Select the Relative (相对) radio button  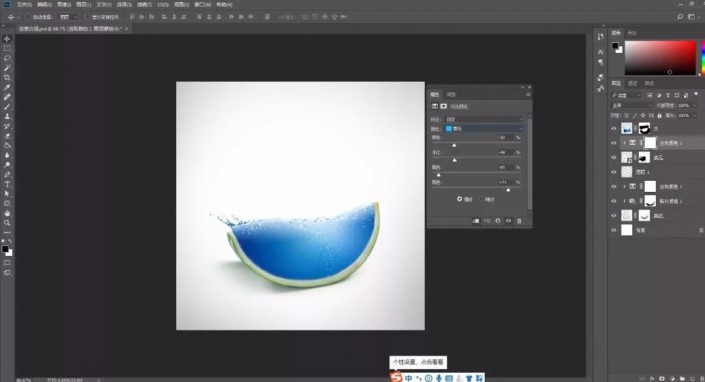(x=460, y=199)
